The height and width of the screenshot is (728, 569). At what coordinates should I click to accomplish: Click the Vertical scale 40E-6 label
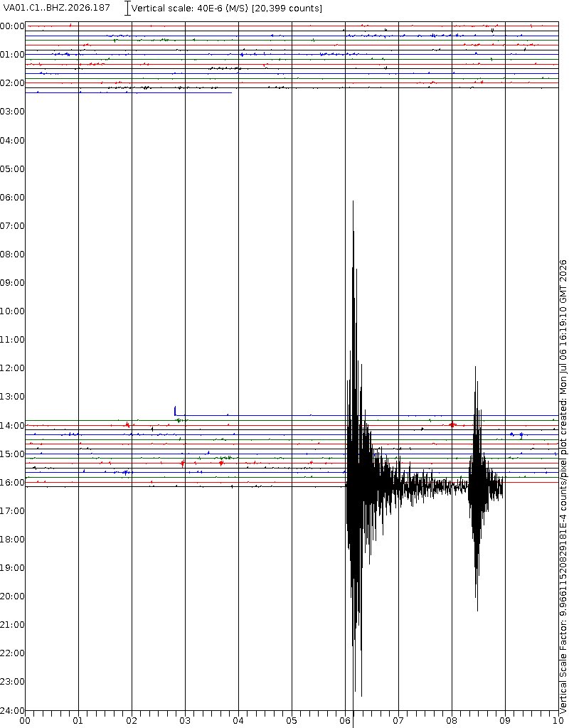tap(227, 9)
